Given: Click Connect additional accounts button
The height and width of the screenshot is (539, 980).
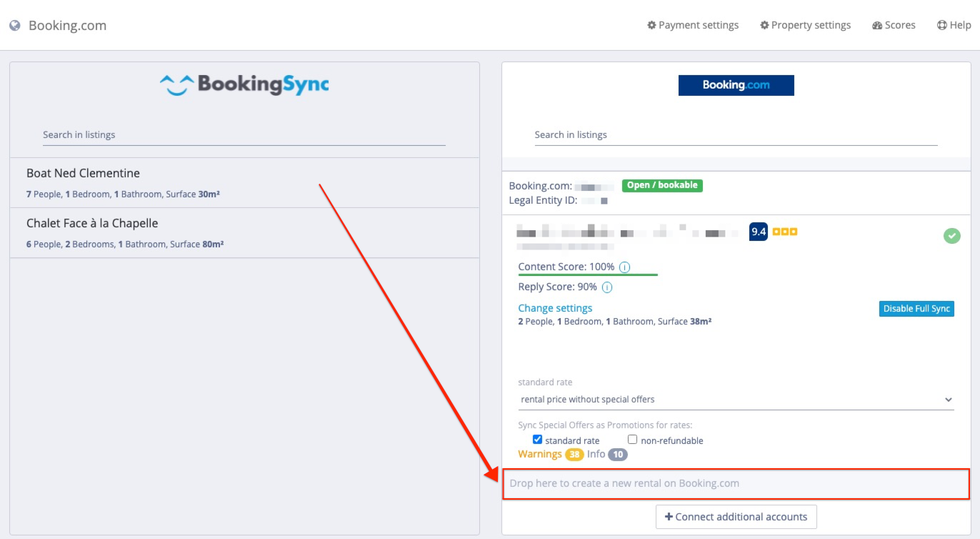Looking at the screenshot, I should (x=736, y=517).
